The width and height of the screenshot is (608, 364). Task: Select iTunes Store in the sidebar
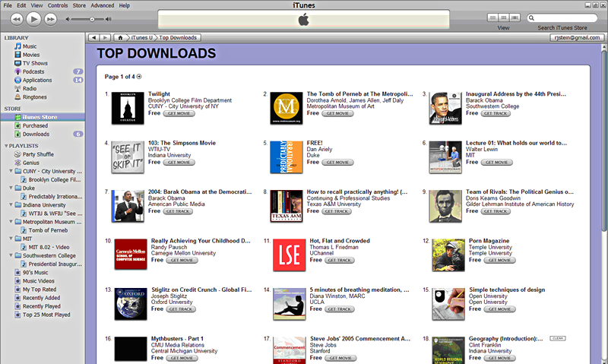click(x=43, y=117)
